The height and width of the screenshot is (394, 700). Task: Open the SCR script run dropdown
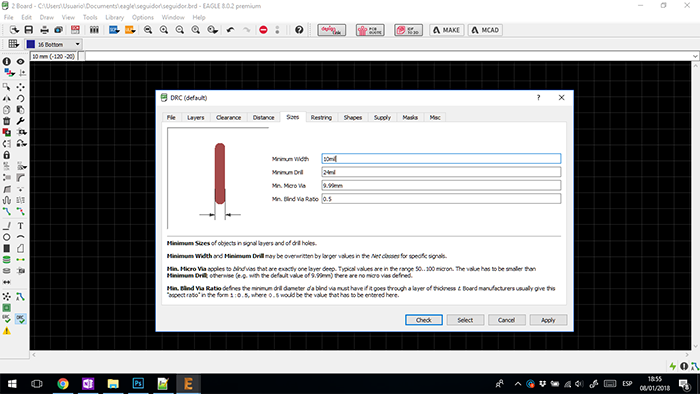pyautogui.click(x=114, y=30)
